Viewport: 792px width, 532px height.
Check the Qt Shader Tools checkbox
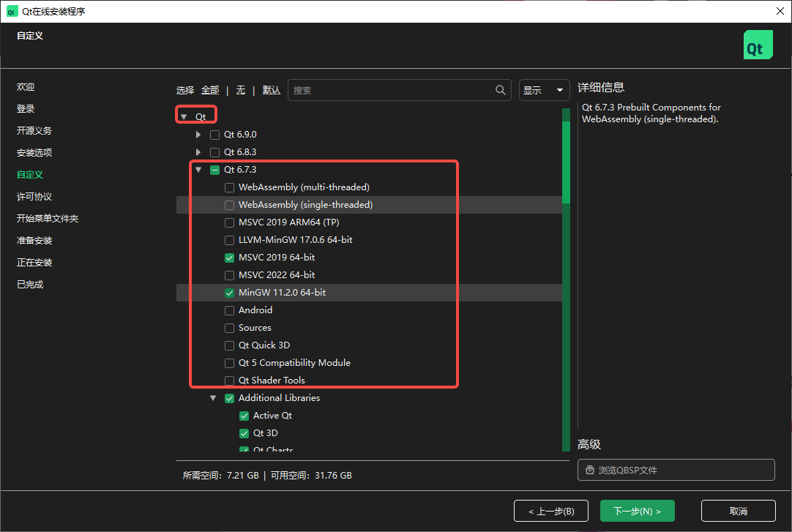point(229,381)
